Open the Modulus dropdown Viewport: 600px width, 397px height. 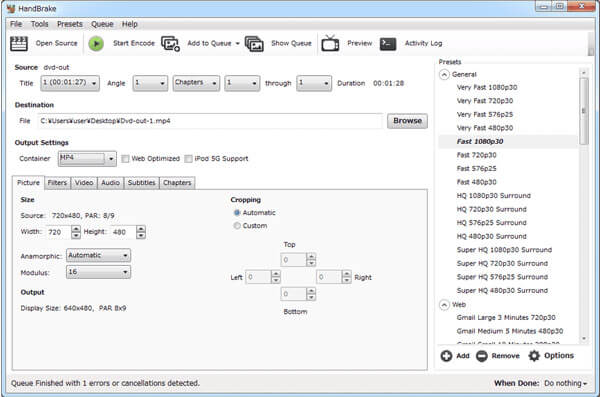pos(98,272)
